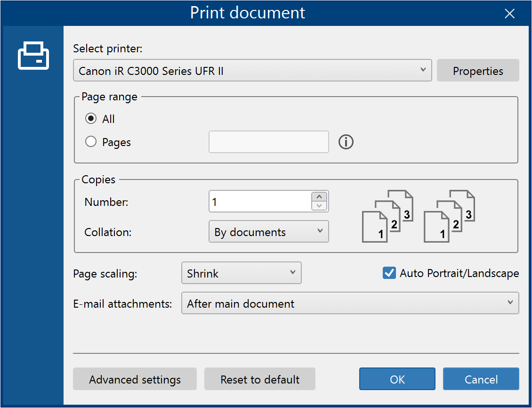Expand the Page scaling dropdown
This screenshot has height=408, width=532.
point(241,273)
